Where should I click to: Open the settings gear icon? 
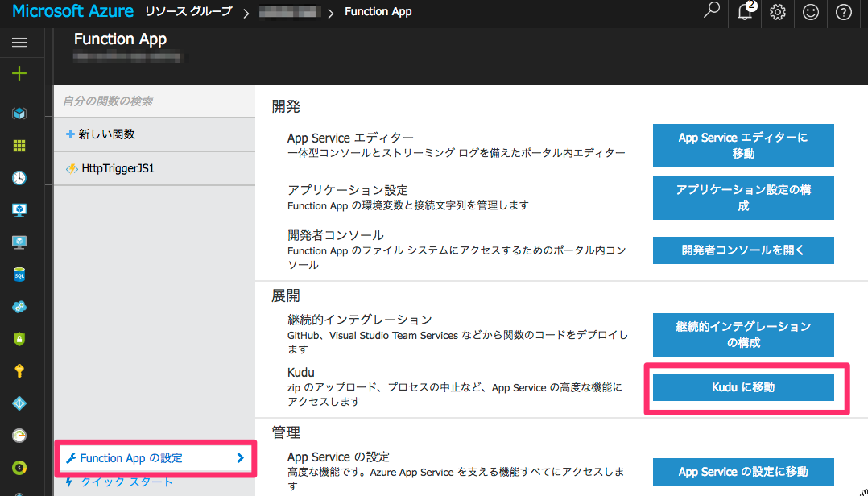click(x=776, y=13)
